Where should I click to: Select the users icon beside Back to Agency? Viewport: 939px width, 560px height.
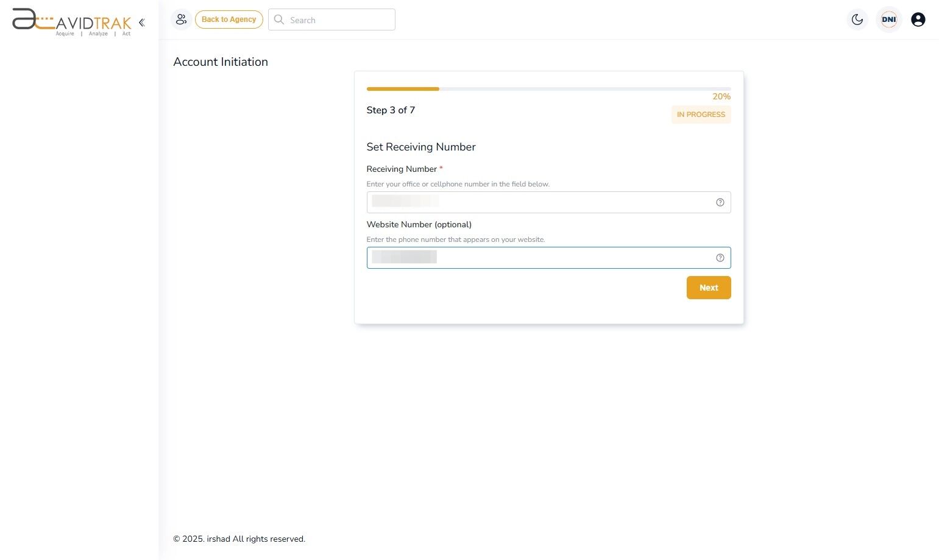[181, 19]
